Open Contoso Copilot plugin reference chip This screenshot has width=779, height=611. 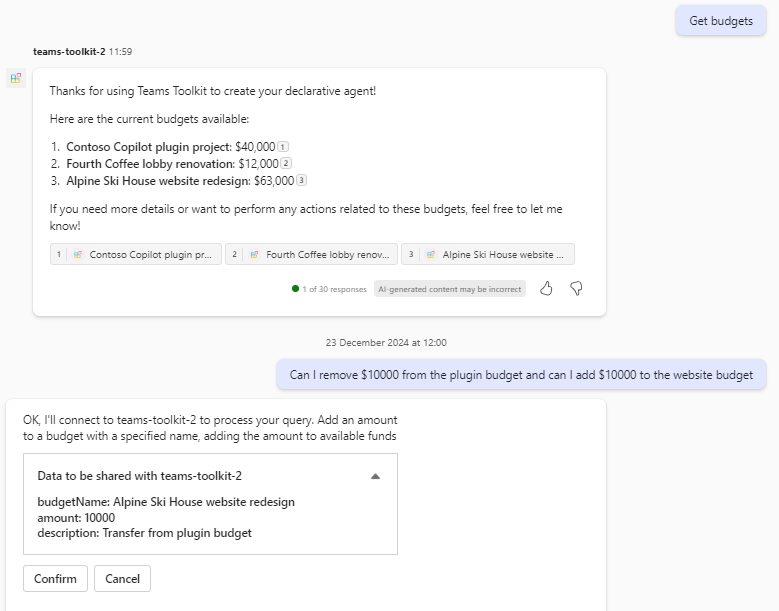pos(136,254)
